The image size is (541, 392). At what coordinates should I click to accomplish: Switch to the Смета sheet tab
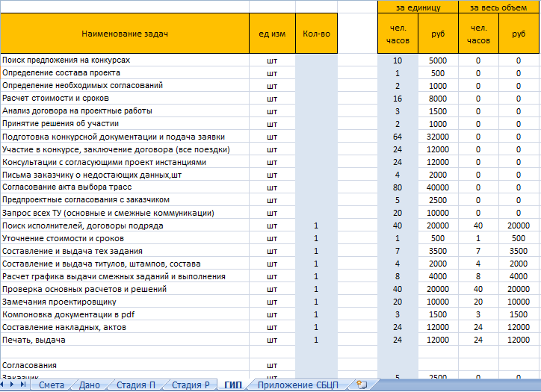click(x=52, y=385)
